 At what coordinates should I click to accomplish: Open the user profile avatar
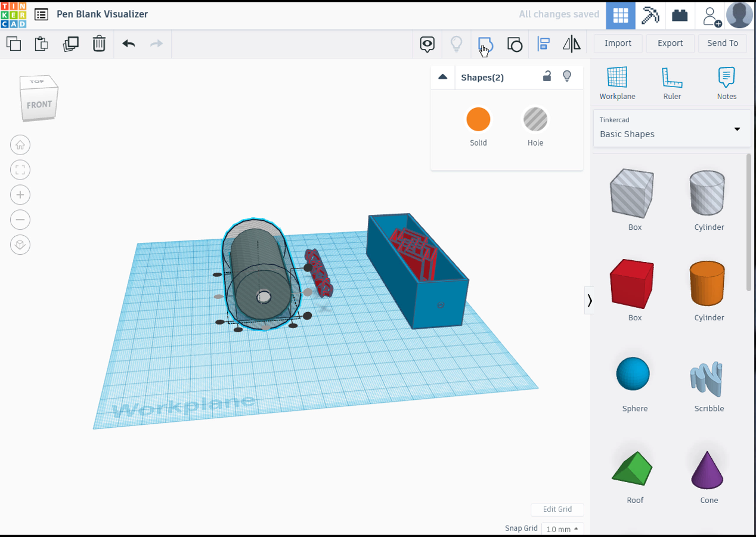pos(740,15)
